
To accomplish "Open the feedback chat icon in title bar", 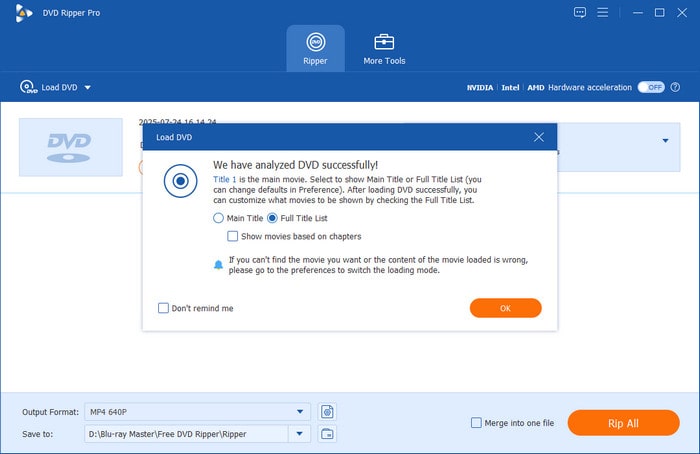I will 580,12.
